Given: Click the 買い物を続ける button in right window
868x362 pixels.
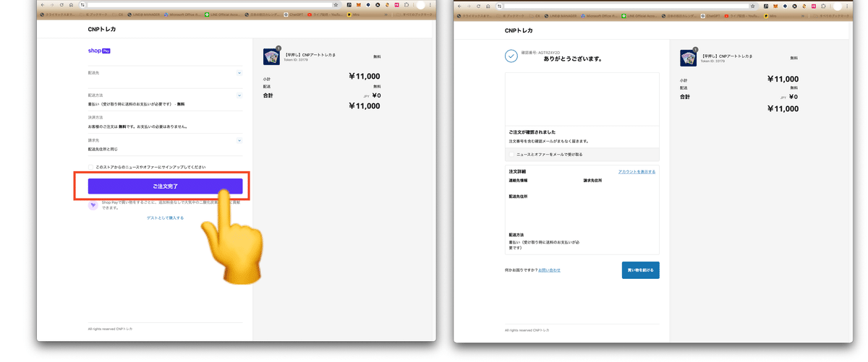Looking at the screenshot, I should tap(640, 270).
